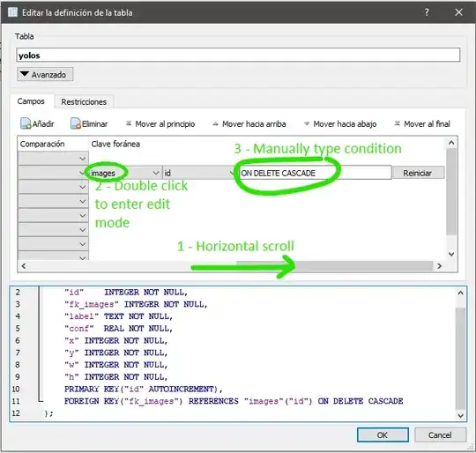Switch to the Restricciones tab

coord(84,102)
